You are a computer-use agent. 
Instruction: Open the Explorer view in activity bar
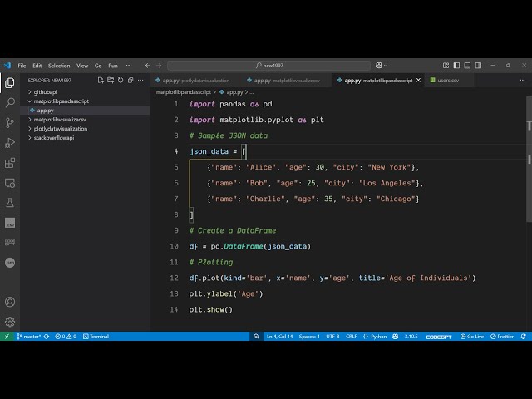click(x=10, y=83)
